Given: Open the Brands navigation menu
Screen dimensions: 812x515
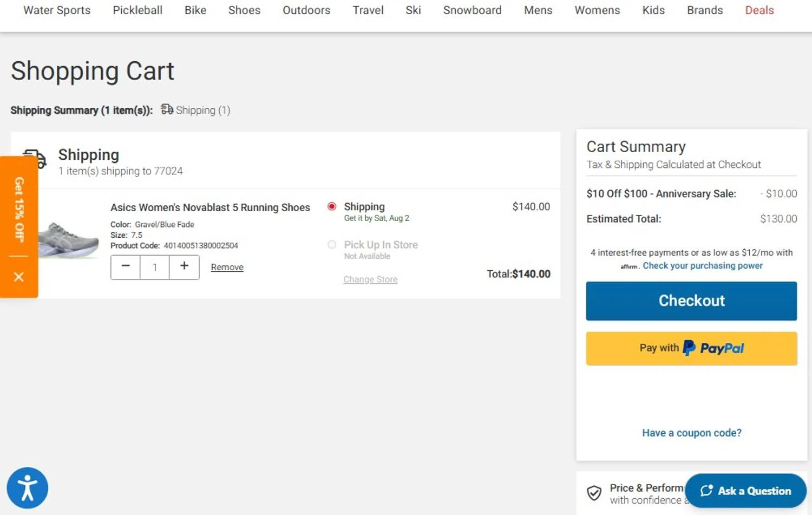Looking at the screenshot, I should click(704, 10).
